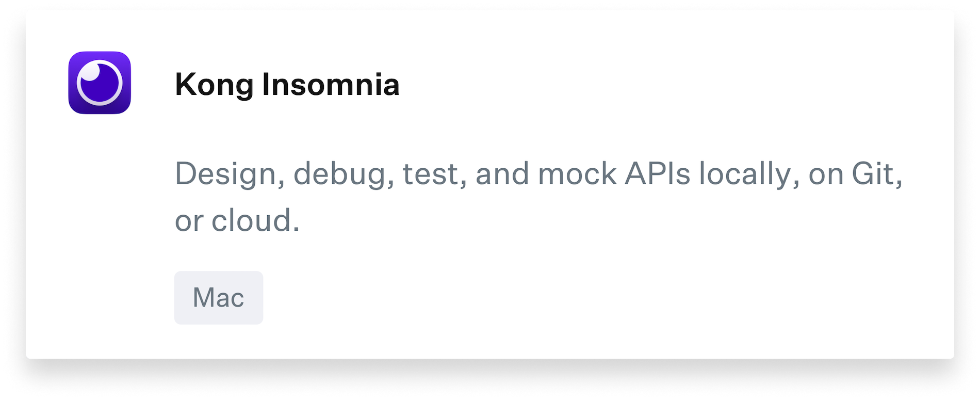Select the Mac platform tag
The width and height of the screenshot is (980, 400).
click(219, 298)
